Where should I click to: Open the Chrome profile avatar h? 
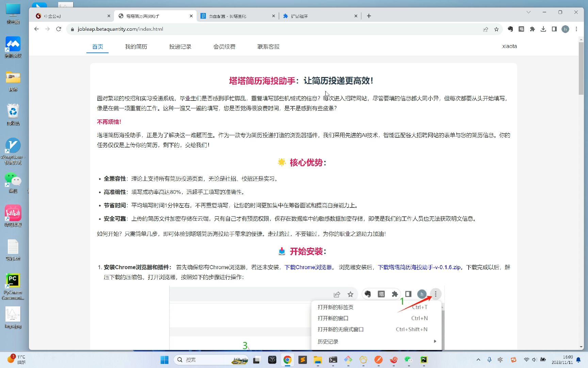click(565, 29)
